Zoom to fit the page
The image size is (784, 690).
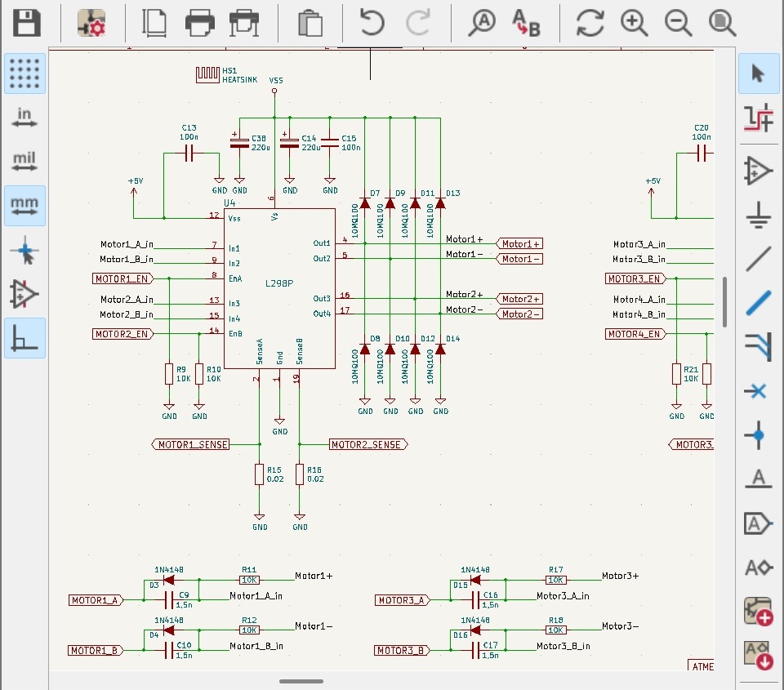(x=722, y=23)
